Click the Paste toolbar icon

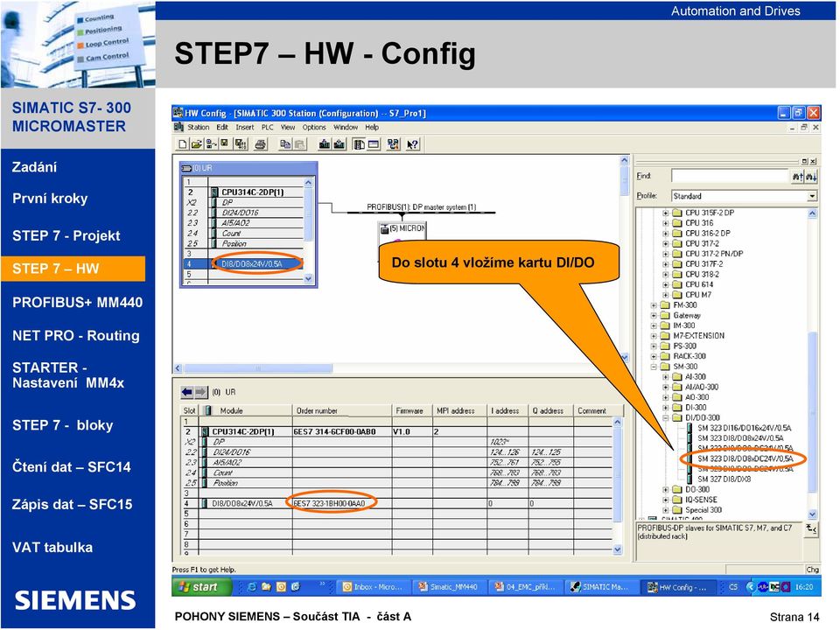(x=299, y=144)
